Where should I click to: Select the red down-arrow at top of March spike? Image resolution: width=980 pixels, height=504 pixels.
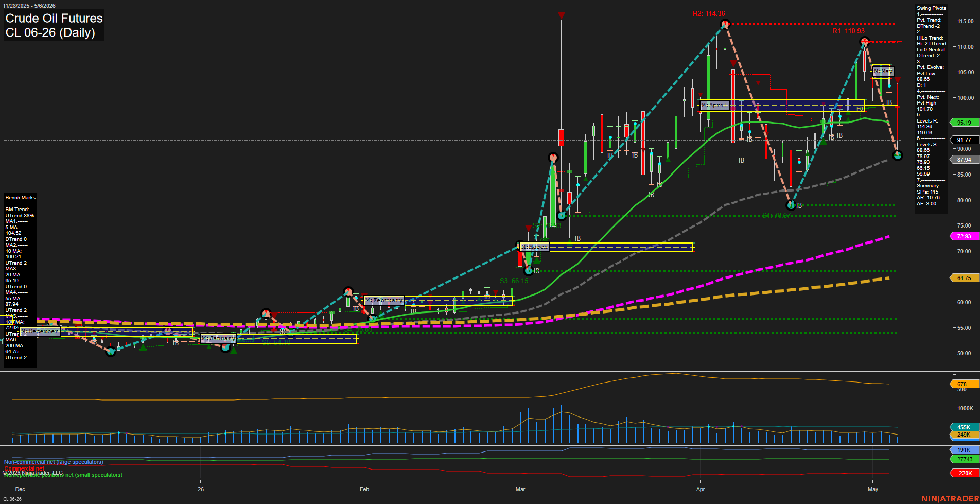tap(561, 15)
